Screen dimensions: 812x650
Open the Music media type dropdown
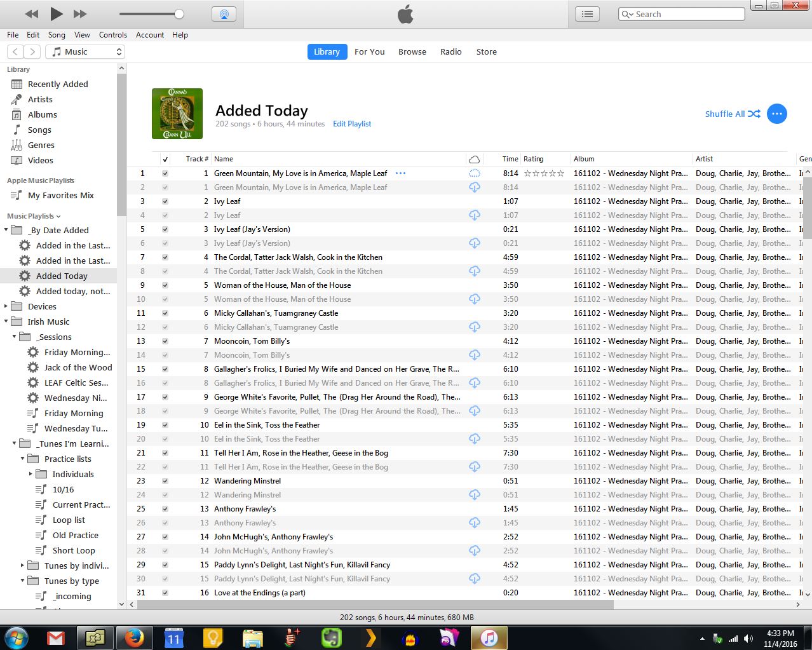click(x=85, y=51)
